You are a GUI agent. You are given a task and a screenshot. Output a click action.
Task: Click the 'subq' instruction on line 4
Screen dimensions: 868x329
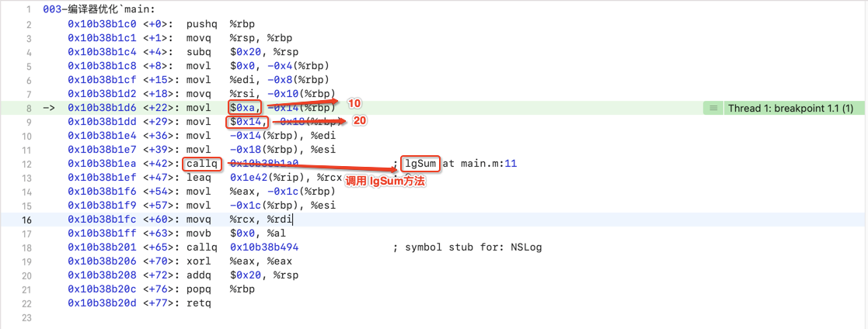point(199,53)
